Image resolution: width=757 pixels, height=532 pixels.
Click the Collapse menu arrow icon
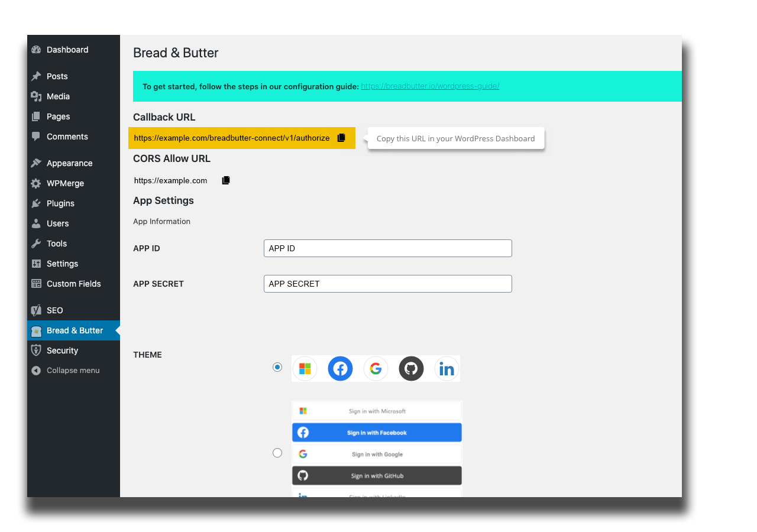[x=36, y=371]
